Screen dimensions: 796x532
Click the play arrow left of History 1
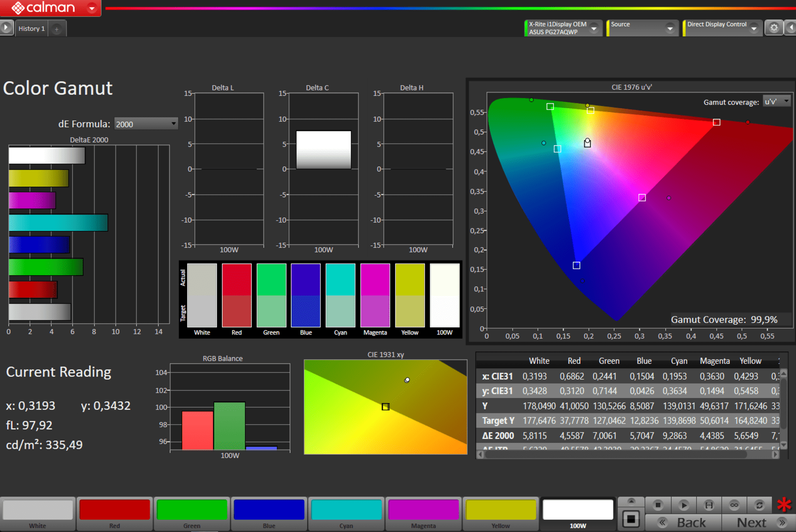6,28
